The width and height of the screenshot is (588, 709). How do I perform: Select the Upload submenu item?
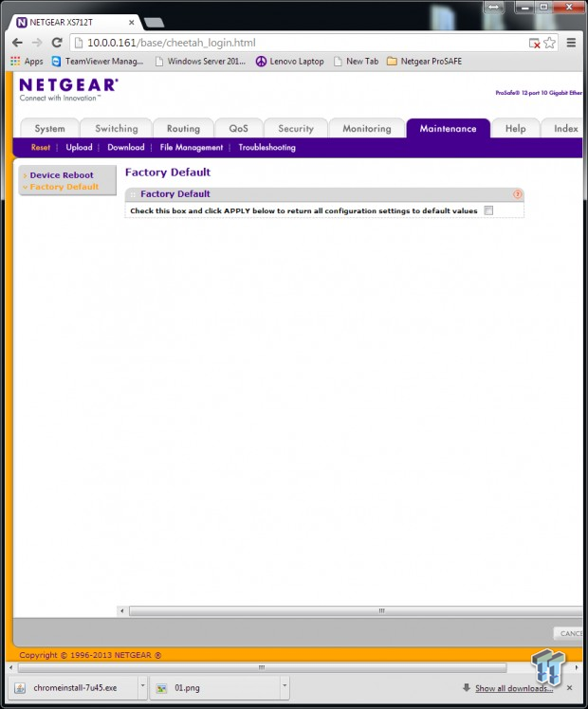79,148
